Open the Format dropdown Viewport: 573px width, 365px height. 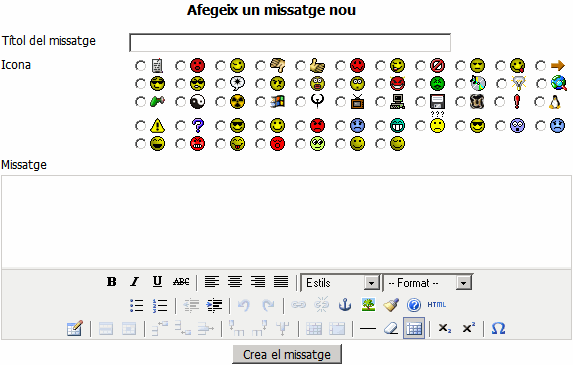point(428,283)
